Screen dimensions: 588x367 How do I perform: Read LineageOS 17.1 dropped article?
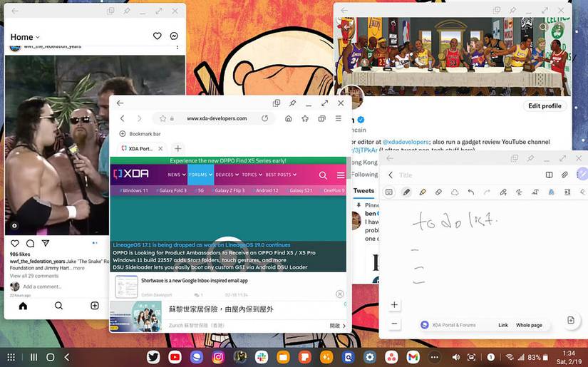202,245
